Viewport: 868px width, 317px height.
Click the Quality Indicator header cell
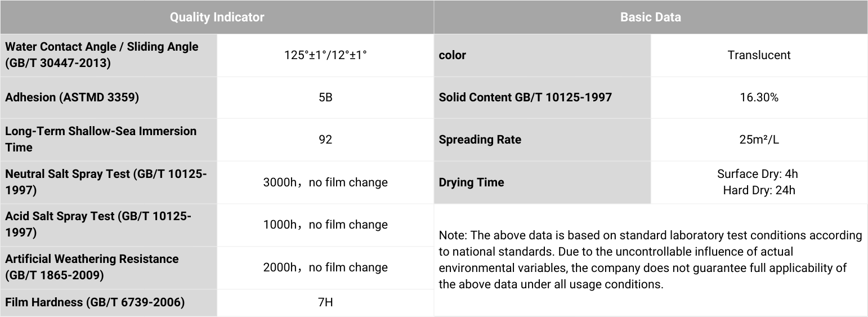click(x=217, y=17)
